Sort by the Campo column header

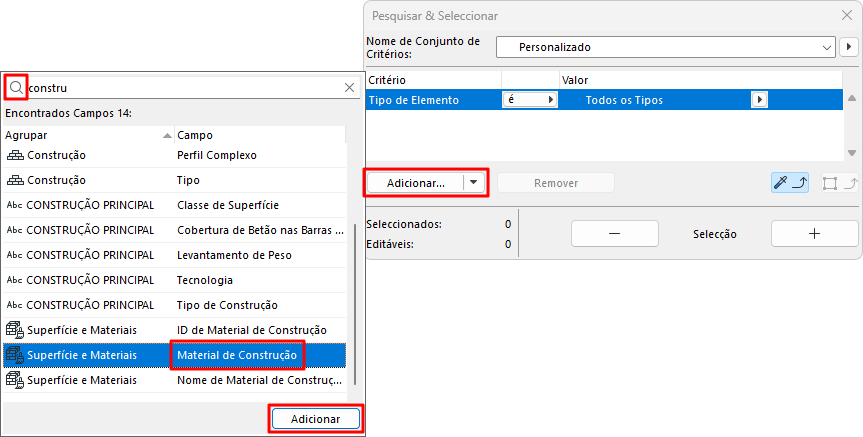(260, 135)
